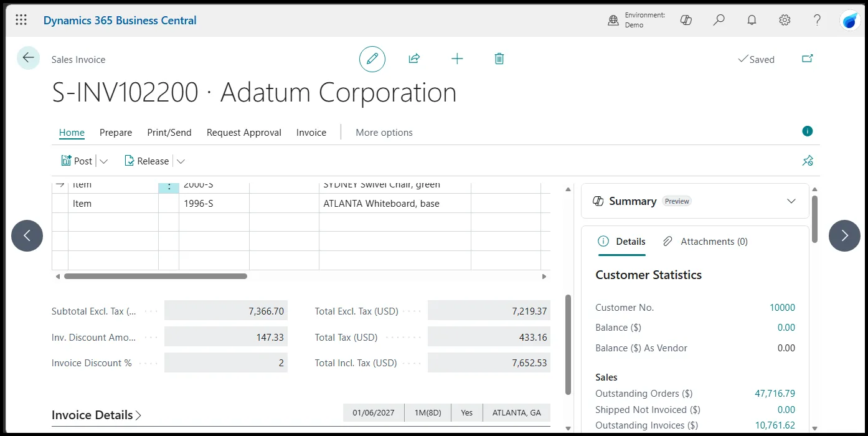
Task: Open the page in a new window
Action: tap(808, 59)
